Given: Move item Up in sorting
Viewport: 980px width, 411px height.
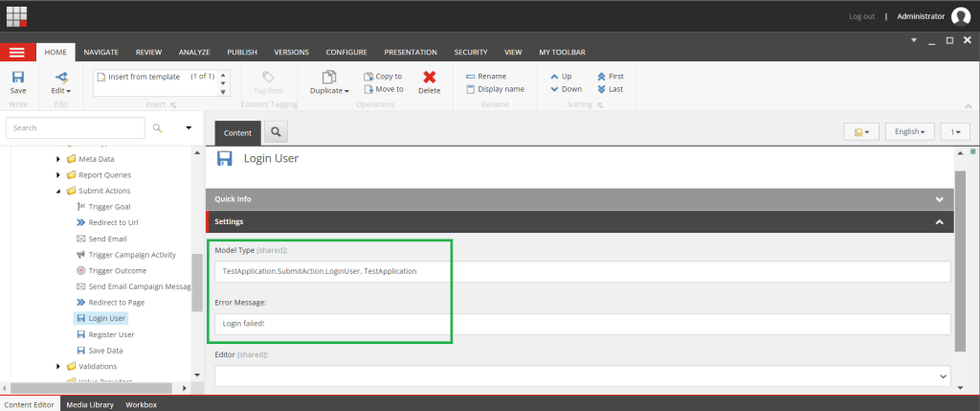Looking at the screenshot, I should coord(561,76).
